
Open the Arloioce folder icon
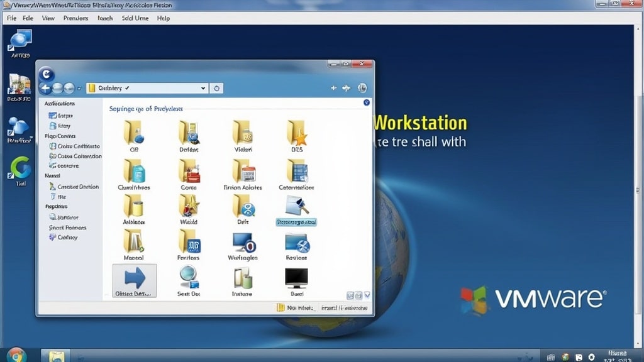point(134,206)
